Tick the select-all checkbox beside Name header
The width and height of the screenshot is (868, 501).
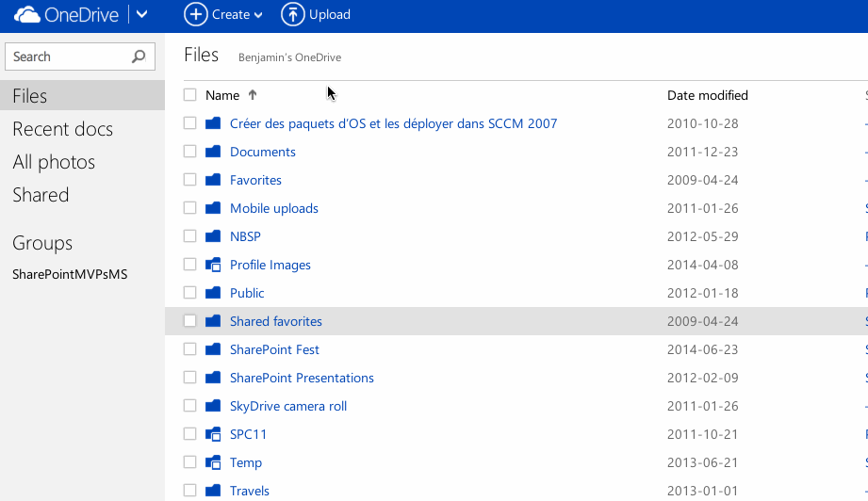coord(190,95)
